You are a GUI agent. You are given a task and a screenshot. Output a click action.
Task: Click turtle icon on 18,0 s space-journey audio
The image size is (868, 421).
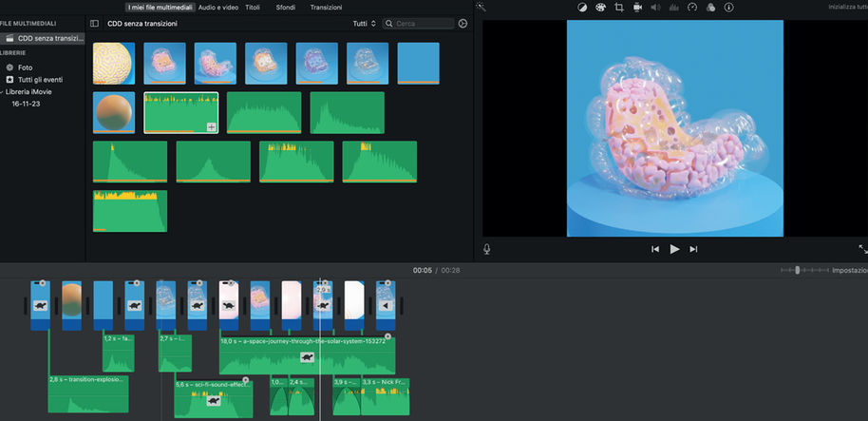tap(307, 357)
